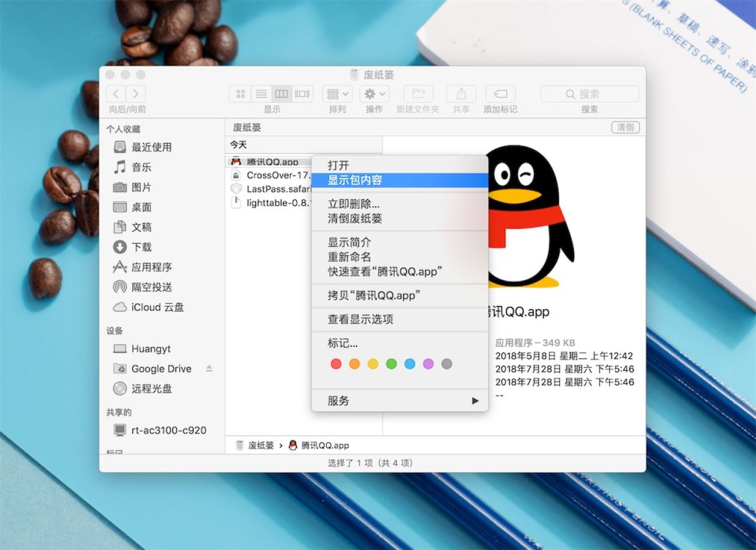The image size is (756, 550).
Task: Eject Google Drive with the eject icon
Action: (x=209, y=369)
